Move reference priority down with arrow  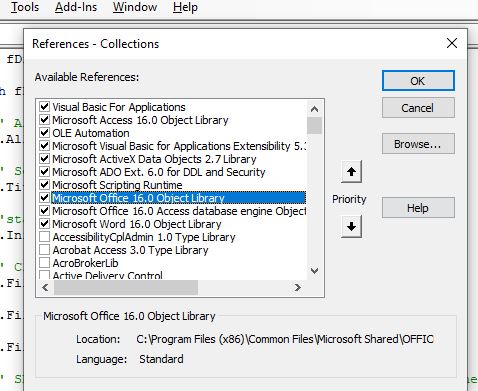click(x=351, y=227)
